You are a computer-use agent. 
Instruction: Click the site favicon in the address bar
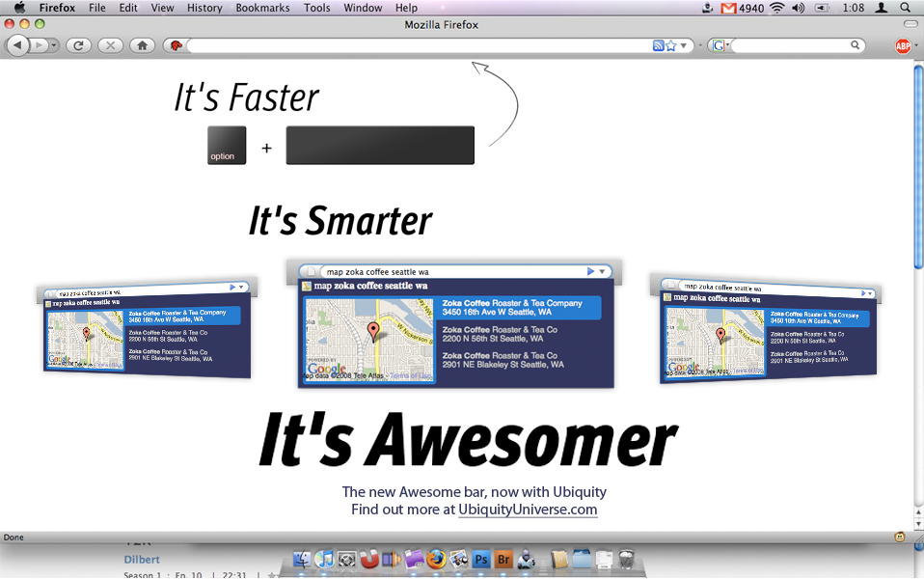[176, 45]
